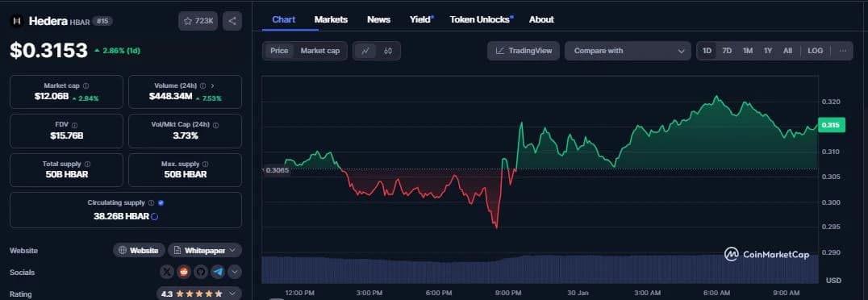Open the Market cap info icon
868x300 pixels.
point(86,85)
